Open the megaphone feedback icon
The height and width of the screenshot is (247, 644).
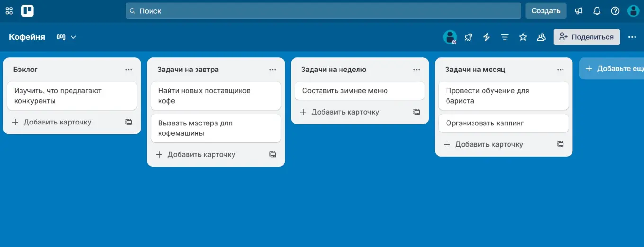point(579,11)
